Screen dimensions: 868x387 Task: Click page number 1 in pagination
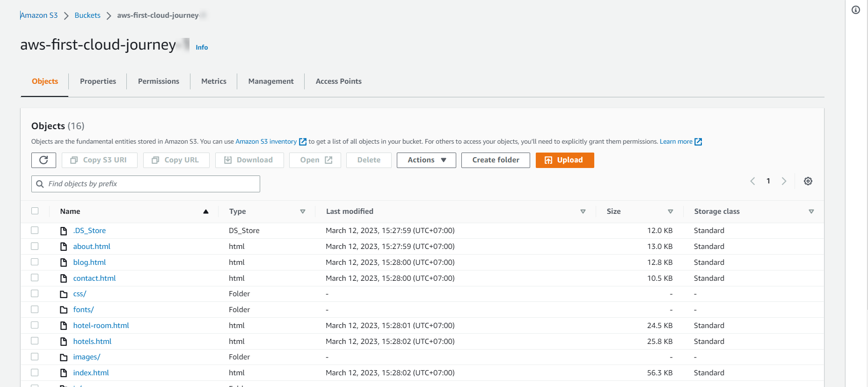tap(768, 181)
